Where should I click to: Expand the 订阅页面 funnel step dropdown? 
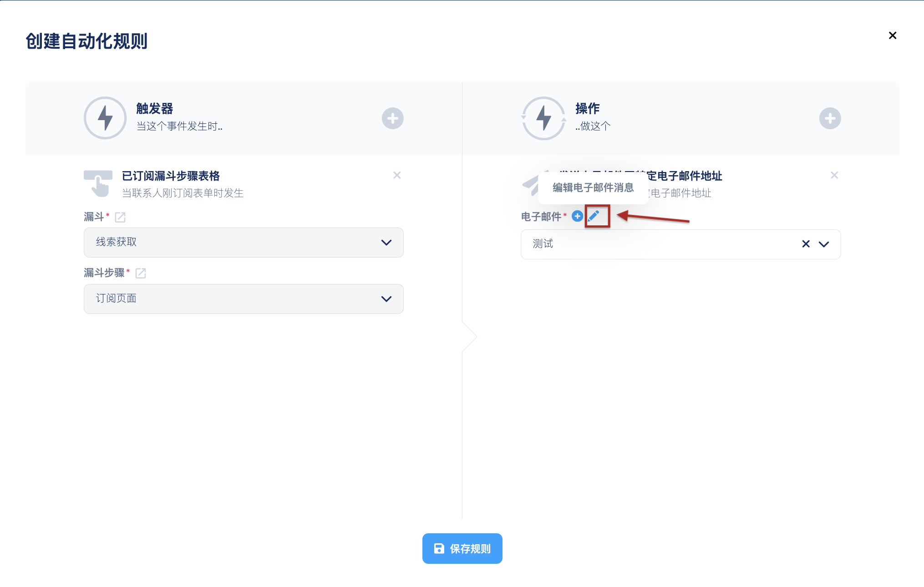pyautogui.click(x=386, y=299)
